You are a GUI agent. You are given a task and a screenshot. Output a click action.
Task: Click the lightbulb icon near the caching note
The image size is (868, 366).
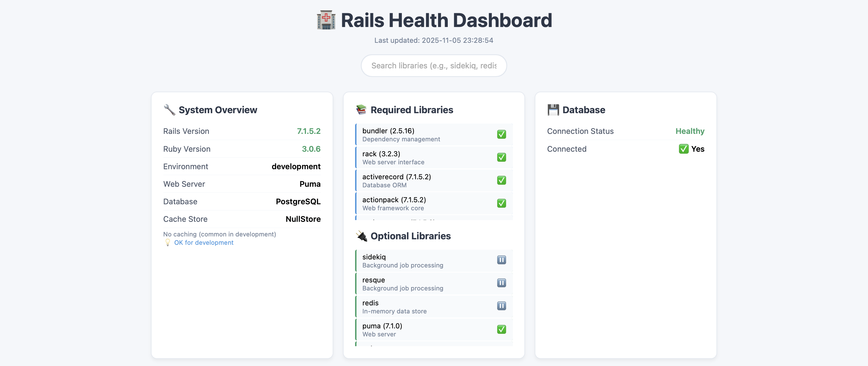tap(167, 242)
